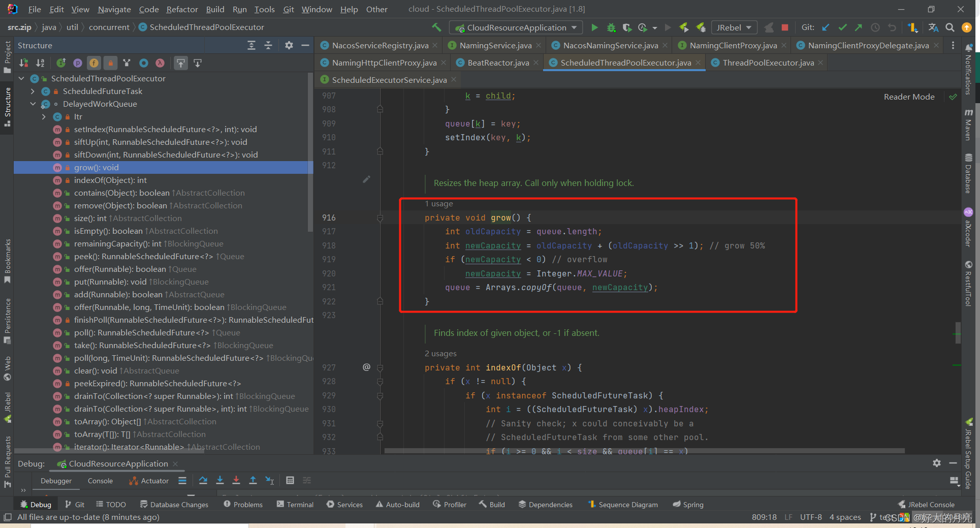Commit changes with Git green checkmark
The width and height of the screenshot is (980, 528).
point(842,27)
